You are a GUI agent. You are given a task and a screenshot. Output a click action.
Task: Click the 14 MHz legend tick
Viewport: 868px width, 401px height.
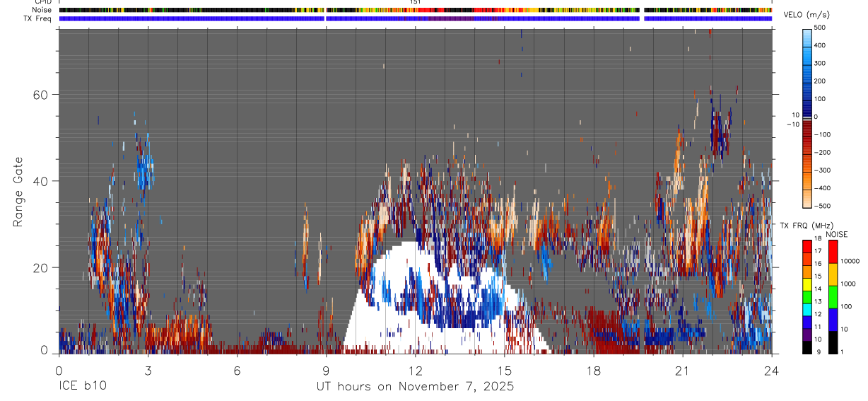pyautogui.click(x=819, y=289)
